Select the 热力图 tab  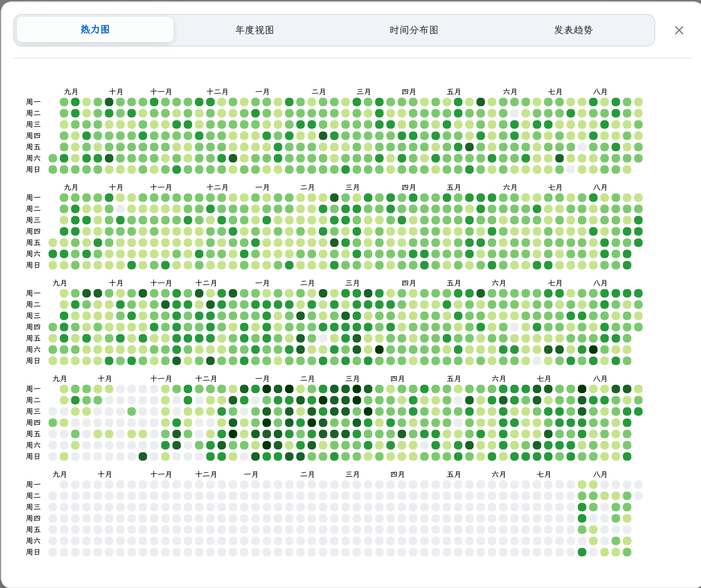[95, 30]
